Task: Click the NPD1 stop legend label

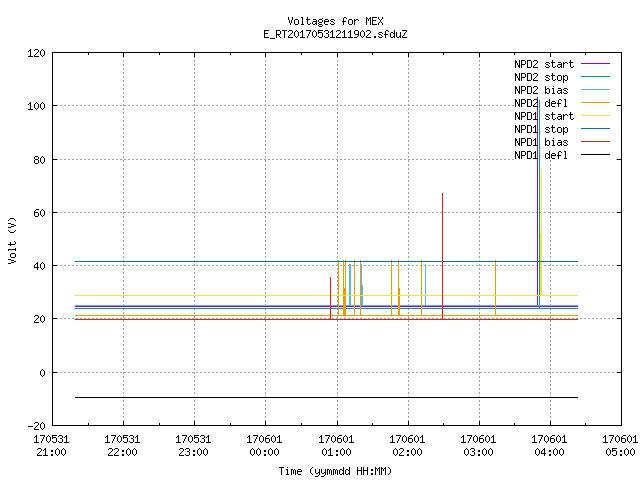Action: [x=541, y=129]
